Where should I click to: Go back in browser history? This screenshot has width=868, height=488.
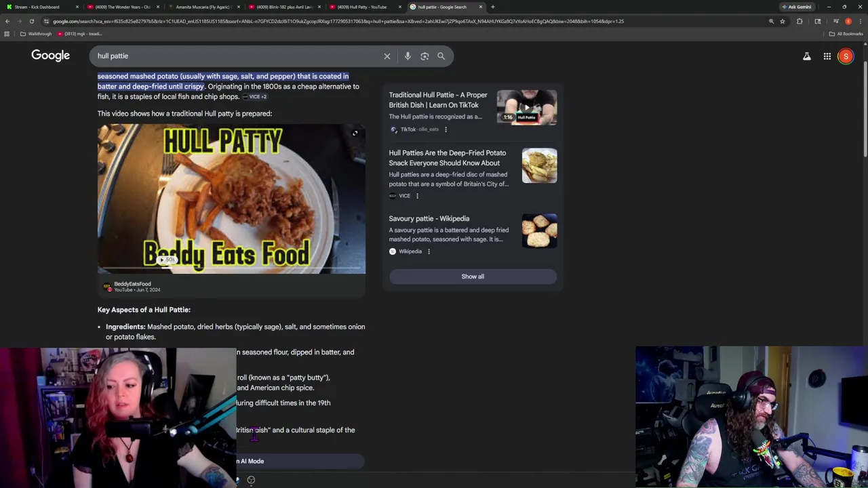point(7,21)
